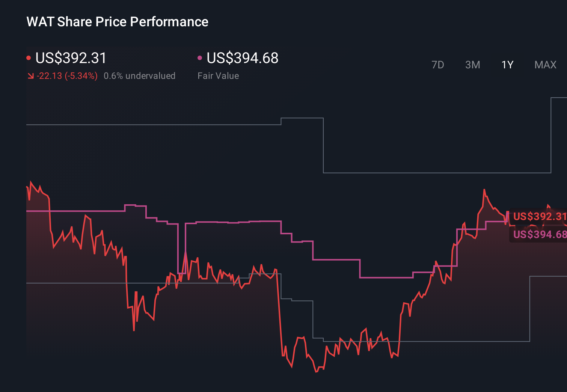View MAX share price history
This screenshot has width=567, height=392.
click(x=545, y=65)
